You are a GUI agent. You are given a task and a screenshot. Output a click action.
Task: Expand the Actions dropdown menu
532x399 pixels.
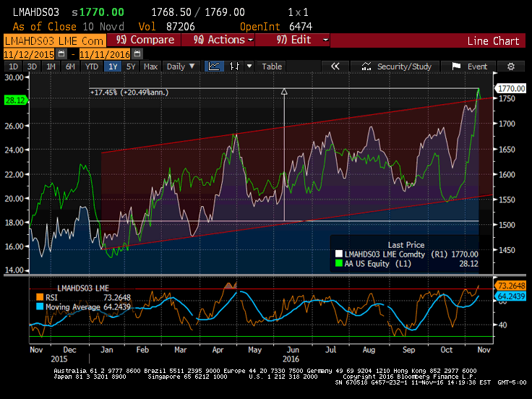[x=224, y=40]
